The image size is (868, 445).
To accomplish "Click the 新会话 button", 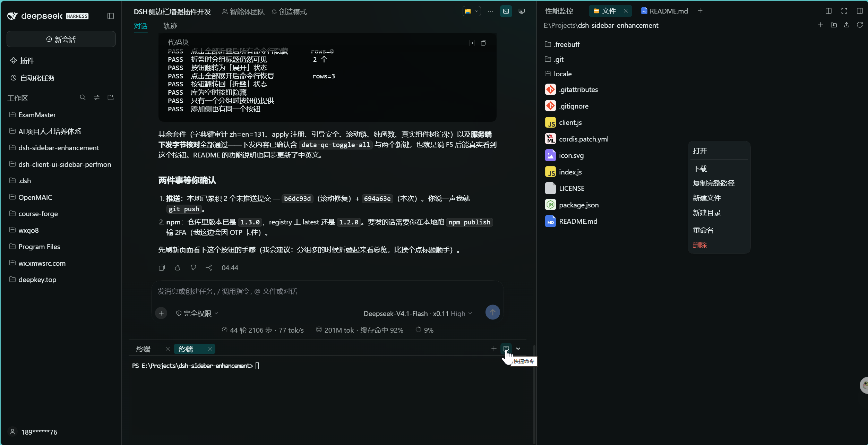I will (61, 39).
